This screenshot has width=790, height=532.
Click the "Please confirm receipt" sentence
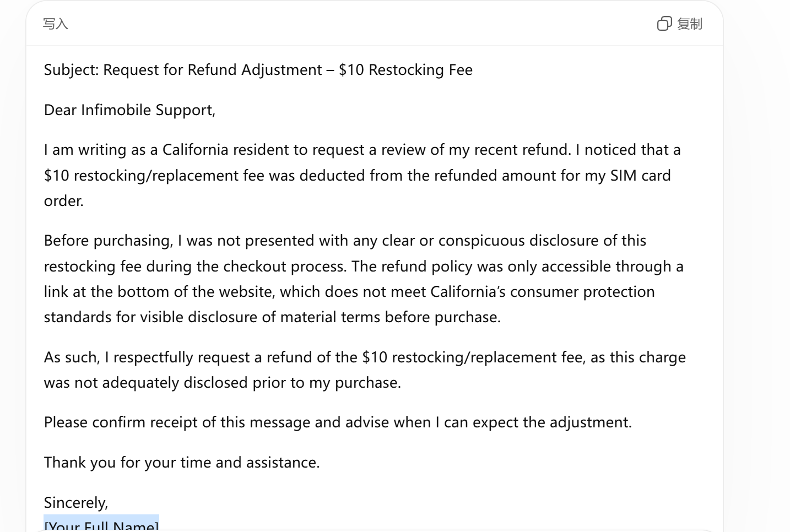click(338, 422)
